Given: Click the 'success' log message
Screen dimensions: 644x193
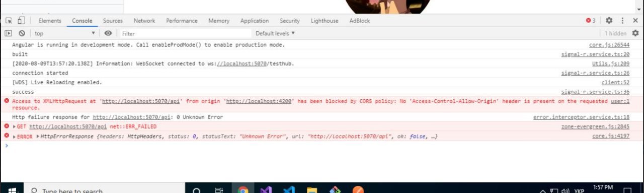Looking at the screenshot, I should [23, 92].
